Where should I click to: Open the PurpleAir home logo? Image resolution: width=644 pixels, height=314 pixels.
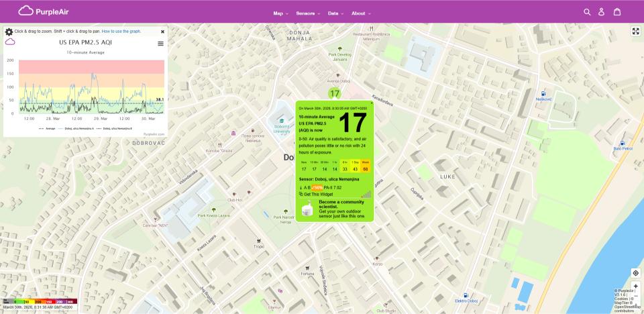tap(44, 11)
